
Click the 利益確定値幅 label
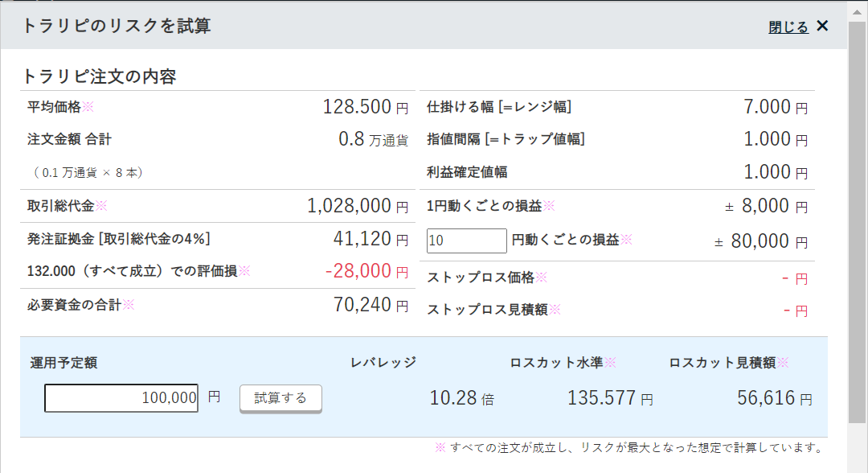tap(467, 171)
